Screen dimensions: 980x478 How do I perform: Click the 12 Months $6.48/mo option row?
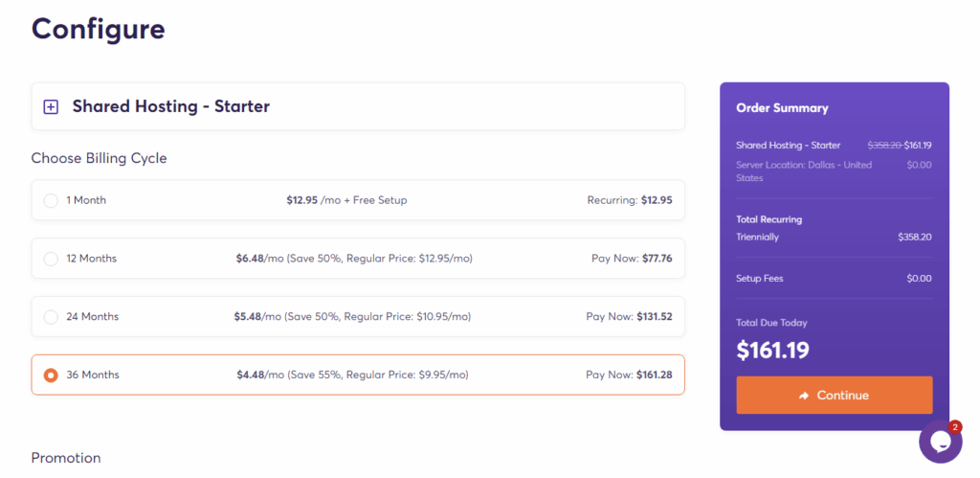pos(357,259)
